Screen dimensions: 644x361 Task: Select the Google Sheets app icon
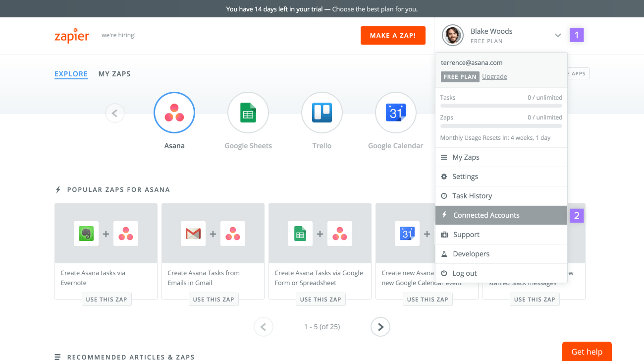coord(248,113)
